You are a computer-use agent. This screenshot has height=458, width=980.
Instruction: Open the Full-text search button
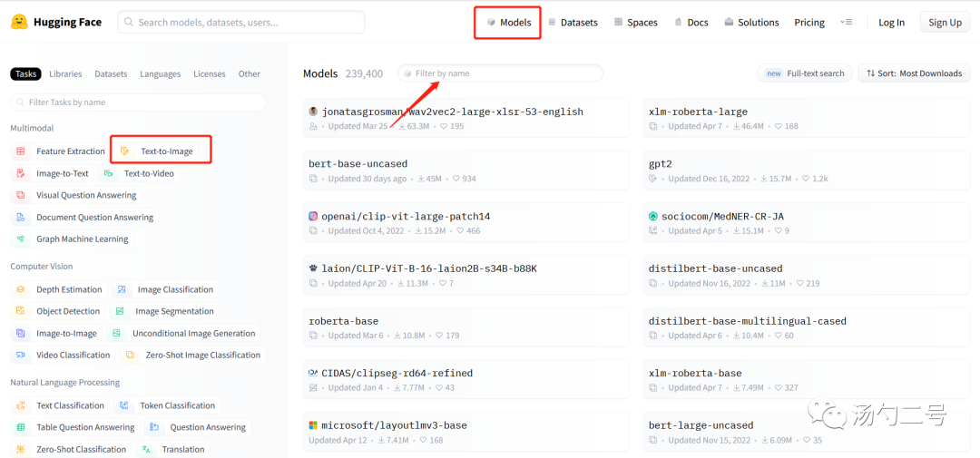tap(804, 73)
